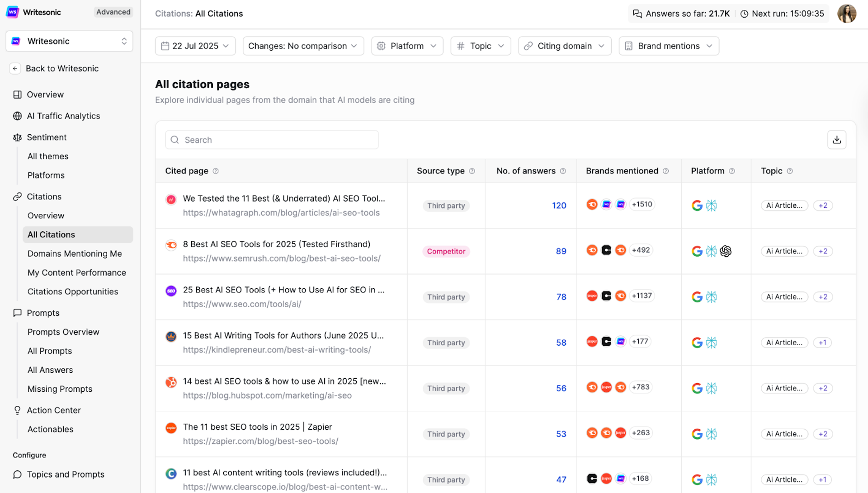Click Back to Writesonic

pyautogui.click(x=62, y=68)
